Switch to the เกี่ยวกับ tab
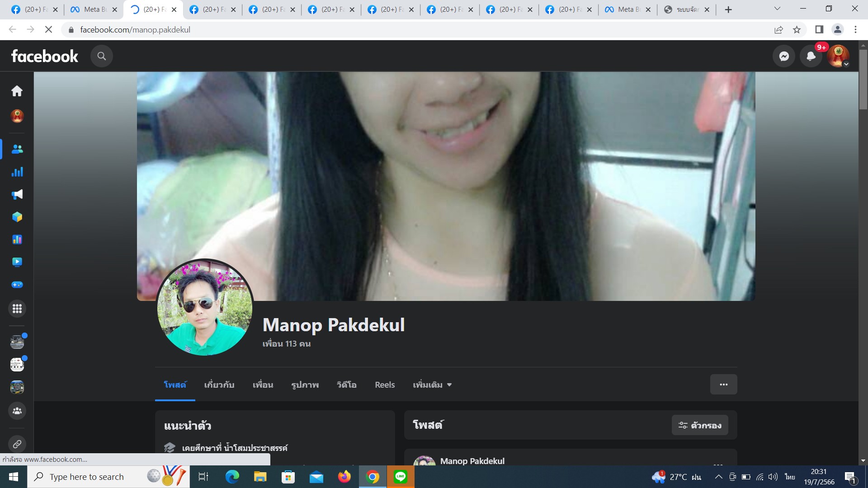 tap(219, 385)
